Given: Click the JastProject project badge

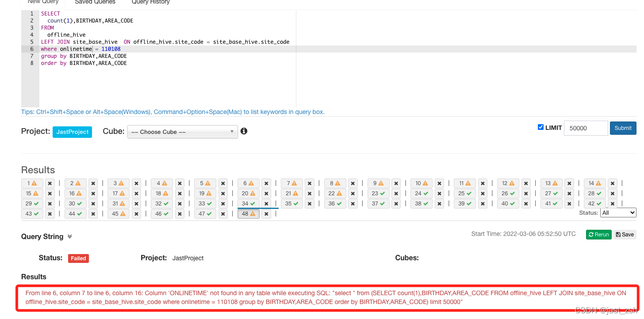Looking at the screenshot, I should 72,132.
